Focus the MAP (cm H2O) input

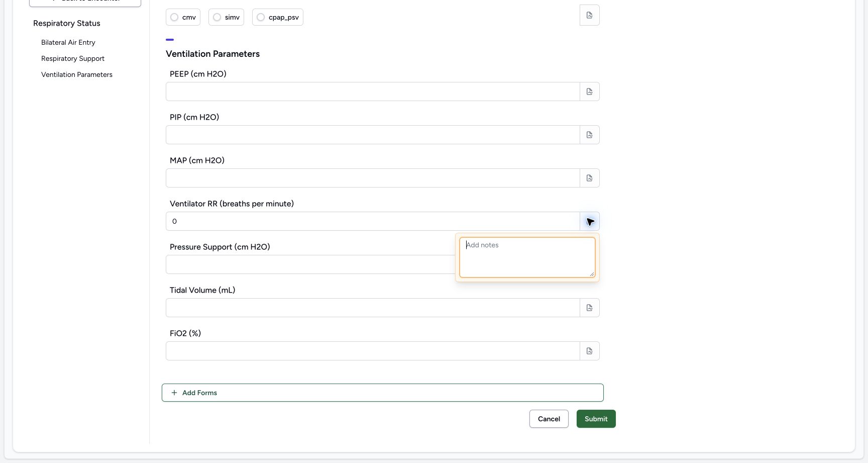coord(373,178)
